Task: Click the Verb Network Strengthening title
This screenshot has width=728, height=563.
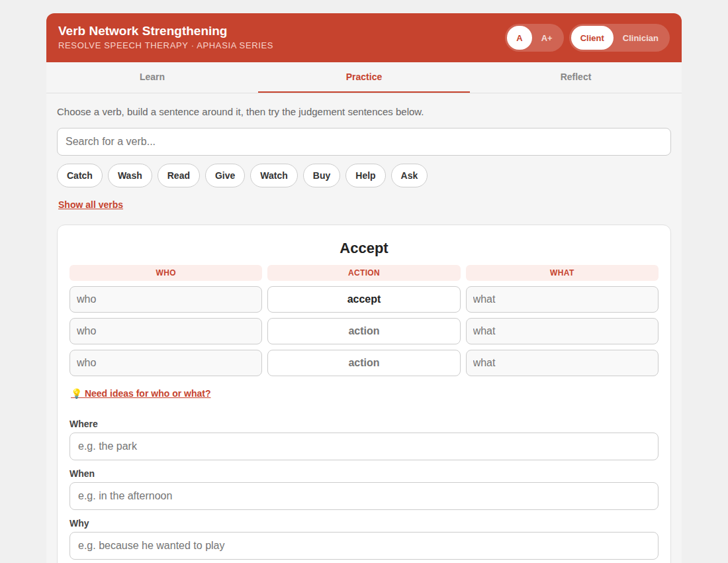Action: coord(142,31)
